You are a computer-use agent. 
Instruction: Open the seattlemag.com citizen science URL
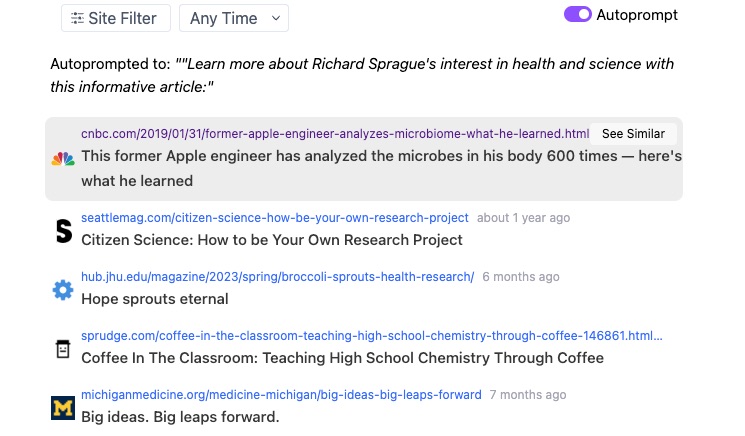click(x=275, y=218)
